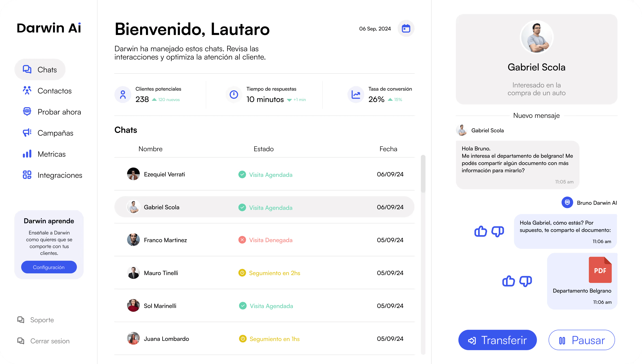Select the Juana Lombardo chat row
Image resolution: width=642 pixels, height=364 pixels.
click(x=264, y=338)
